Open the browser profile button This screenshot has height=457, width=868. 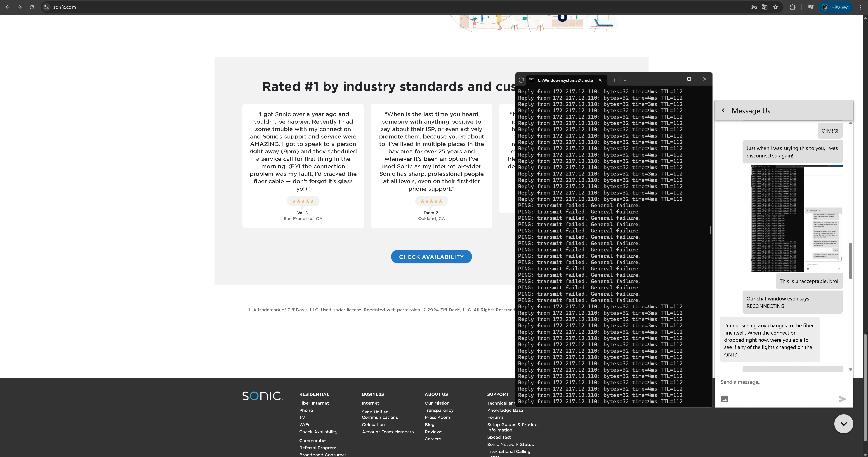(x=835, y=7)
